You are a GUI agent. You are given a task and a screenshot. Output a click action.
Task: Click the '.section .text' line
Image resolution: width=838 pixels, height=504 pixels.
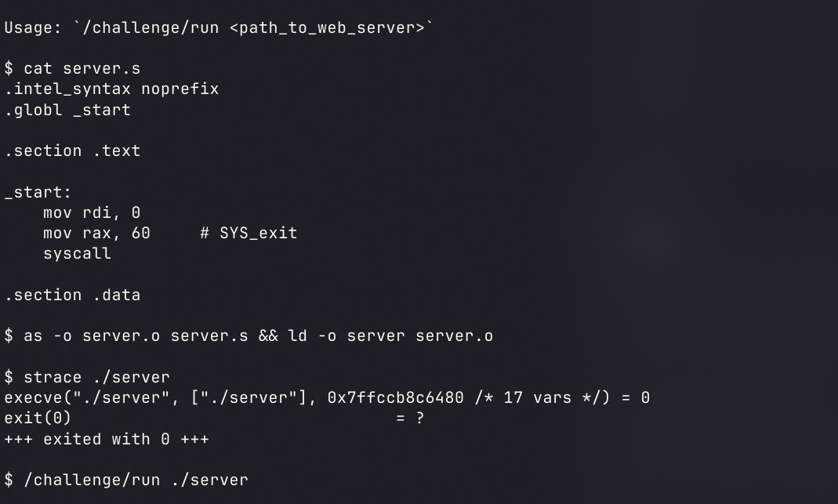72,150
